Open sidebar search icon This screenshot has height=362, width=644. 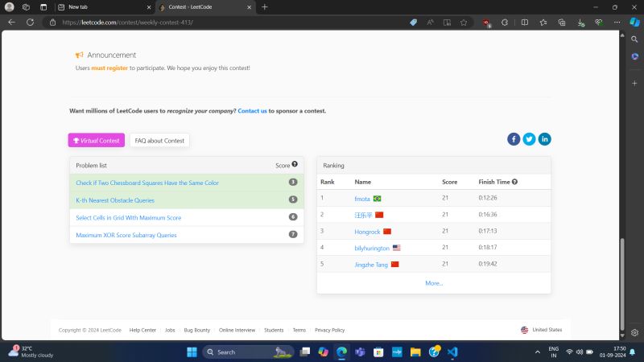(x=634, y=39)
